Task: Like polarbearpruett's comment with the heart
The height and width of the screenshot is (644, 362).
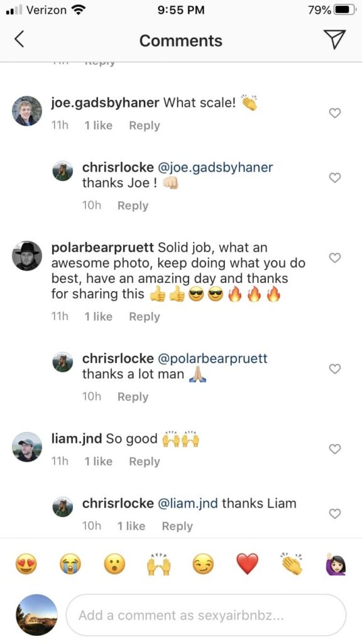Action: coord(334,258)
